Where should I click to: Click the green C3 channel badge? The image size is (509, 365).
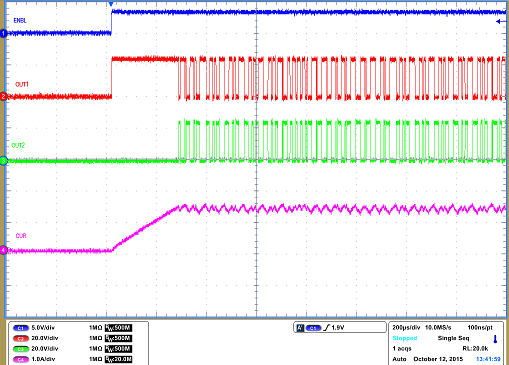pos(21,349)
